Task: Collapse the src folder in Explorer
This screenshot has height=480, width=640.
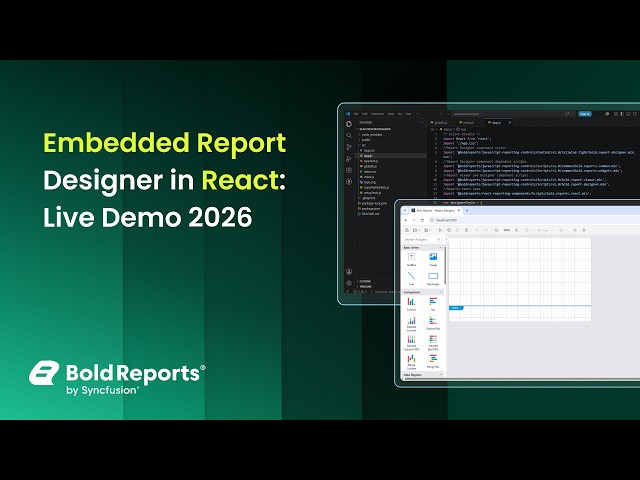Action: pos(364,145)
